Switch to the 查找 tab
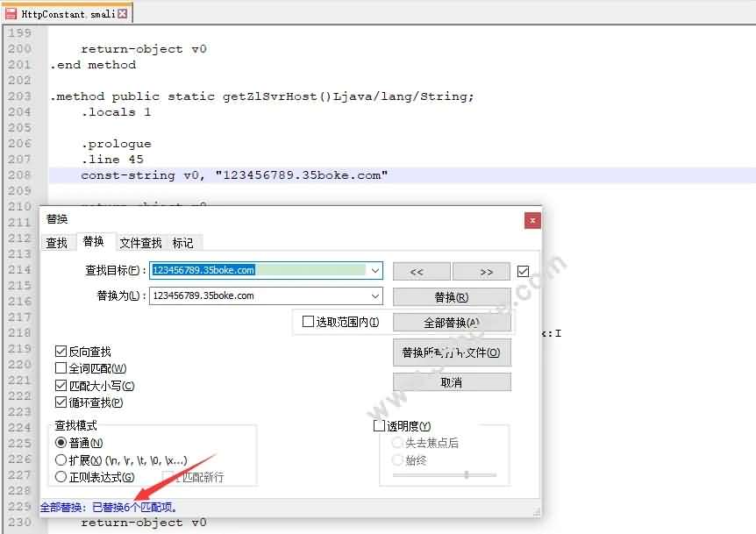Image resolution: width=756 pixels, height=534 pixels. (x=57, y=243)
